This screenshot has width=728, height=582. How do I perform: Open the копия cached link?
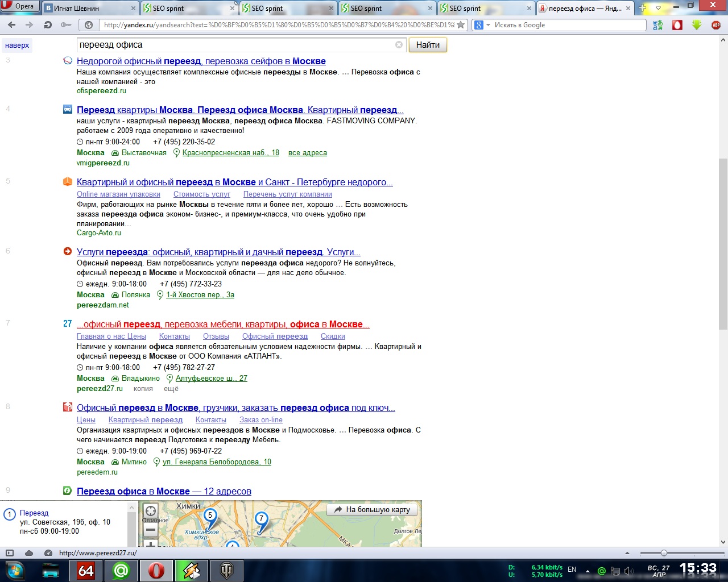click(143, 389)
